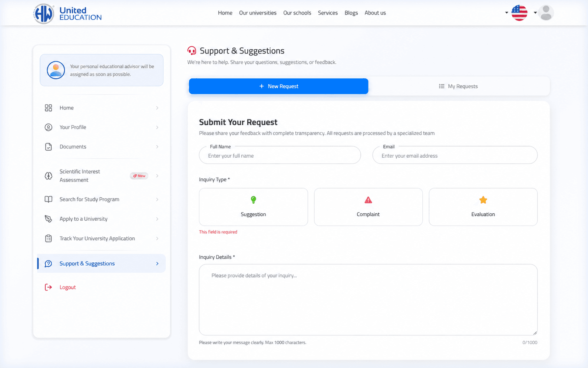Open Blogs in top navigation

coord(351,13)
